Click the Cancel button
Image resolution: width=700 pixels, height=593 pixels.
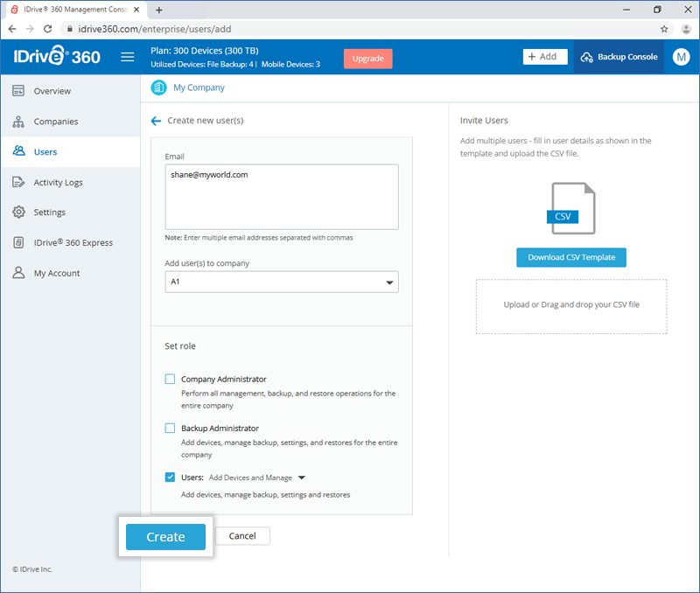242,536
